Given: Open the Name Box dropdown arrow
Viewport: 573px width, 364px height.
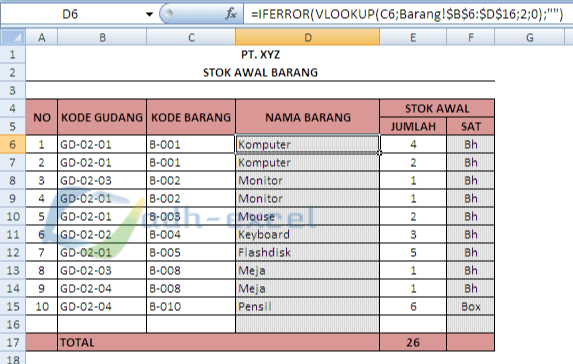Looking at the screenshot, I should click(149, 15).
